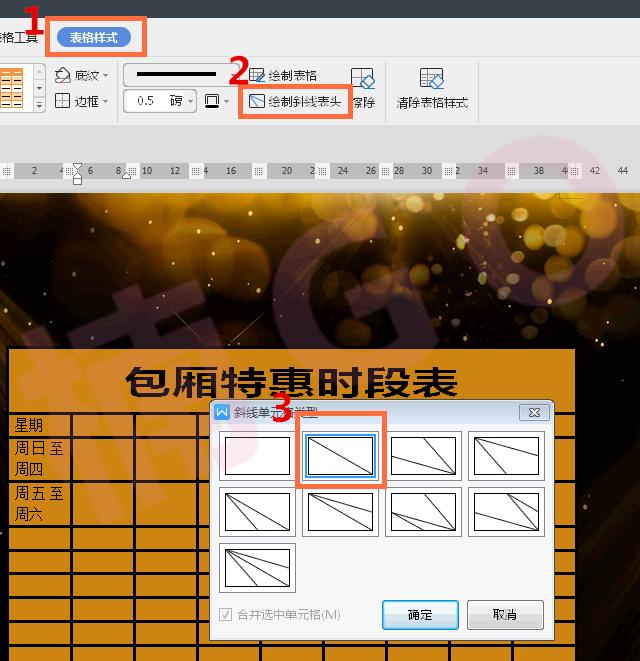
Task: Click 取消 to cancel dialog
Action: click(x=505, y=615)
